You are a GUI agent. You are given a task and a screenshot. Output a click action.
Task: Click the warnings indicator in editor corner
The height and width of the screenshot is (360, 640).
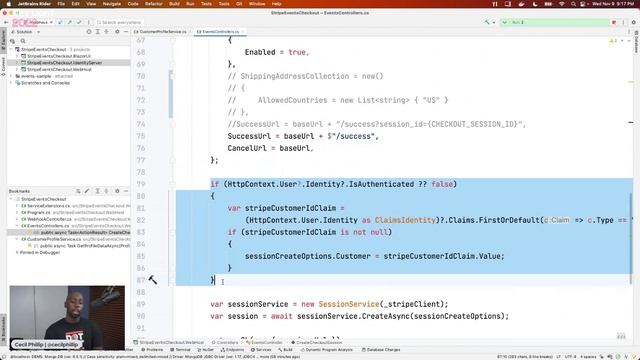[x=613, y=41]
